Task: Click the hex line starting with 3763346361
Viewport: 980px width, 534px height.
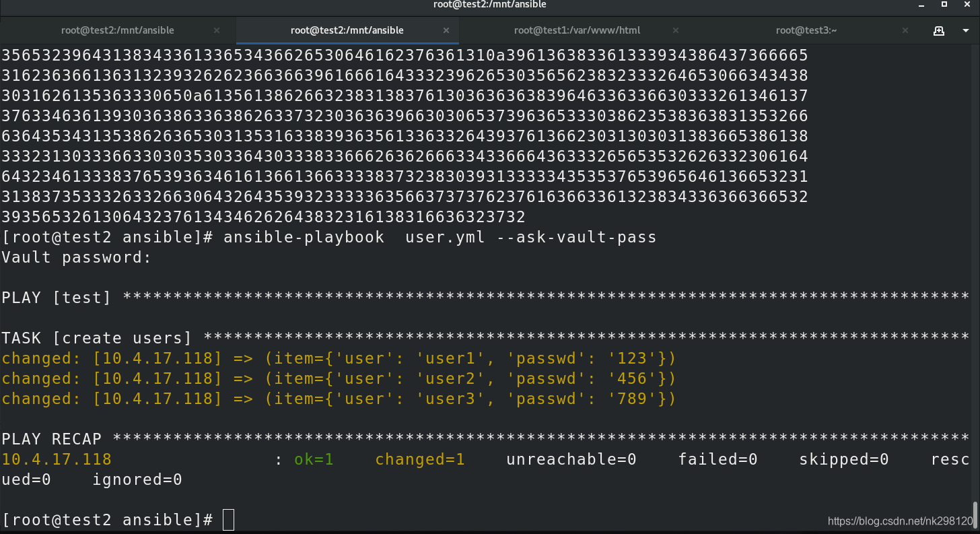Action: tap(405, 116)
